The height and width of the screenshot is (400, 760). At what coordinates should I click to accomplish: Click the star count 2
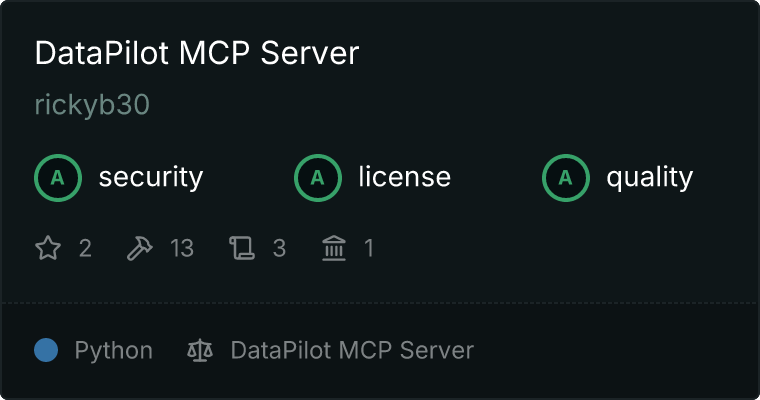85,248
